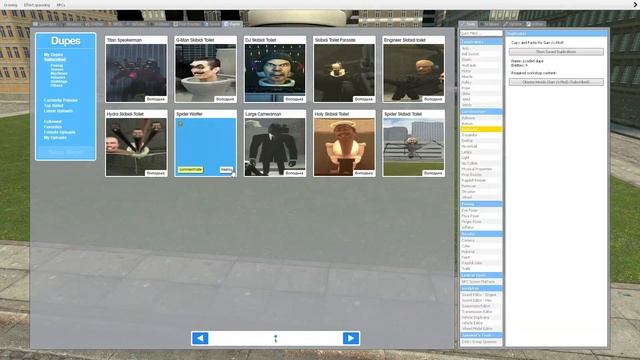
Task: Select NPC Spawn Platforms tool
Action: [x=481, y=282]
